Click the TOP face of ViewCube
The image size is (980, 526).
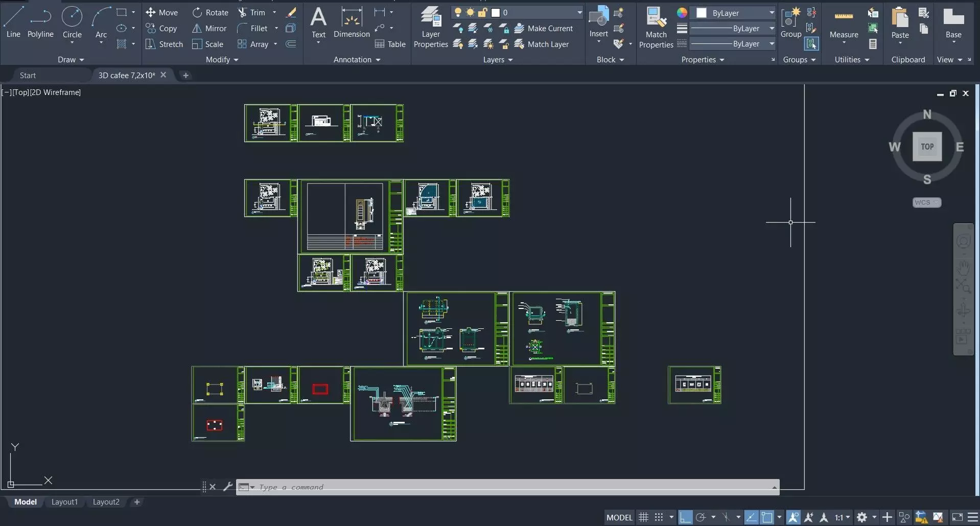point(927,147)
